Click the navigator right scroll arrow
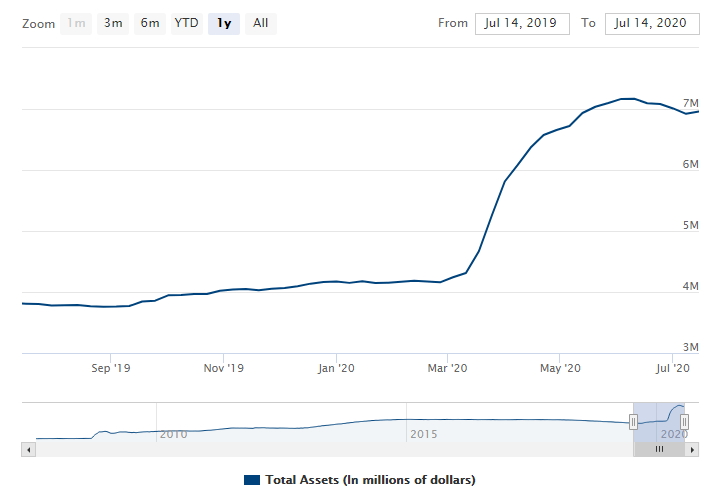Image resolution: width=718 pixels, height=498 pixels. pyautogui.click(x=692, y=449)
